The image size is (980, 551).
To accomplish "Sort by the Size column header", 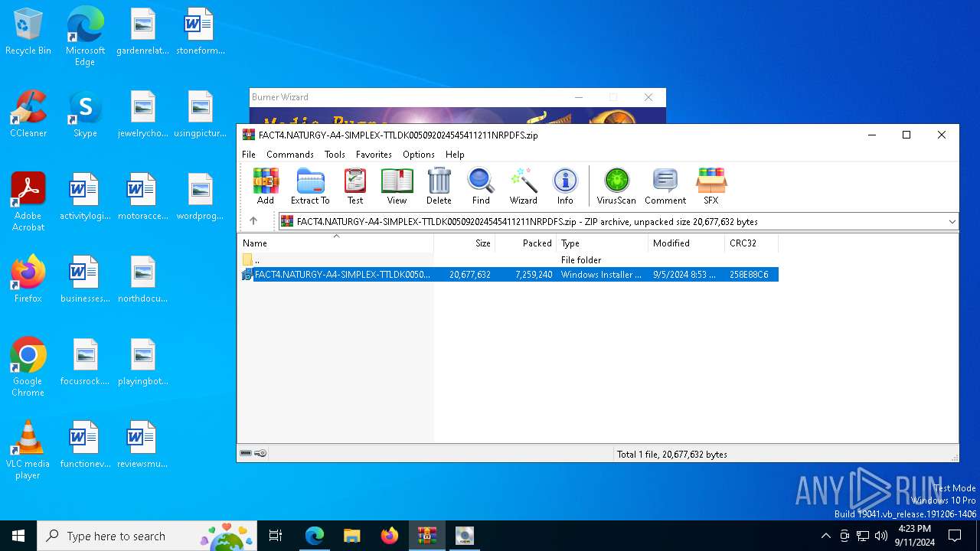I will [x=465, y=243].
